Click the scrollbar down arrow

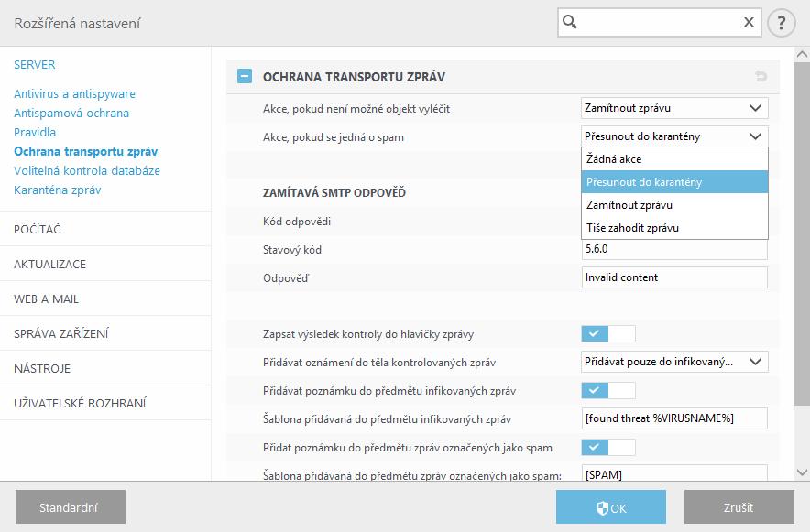tap(802, 472)
